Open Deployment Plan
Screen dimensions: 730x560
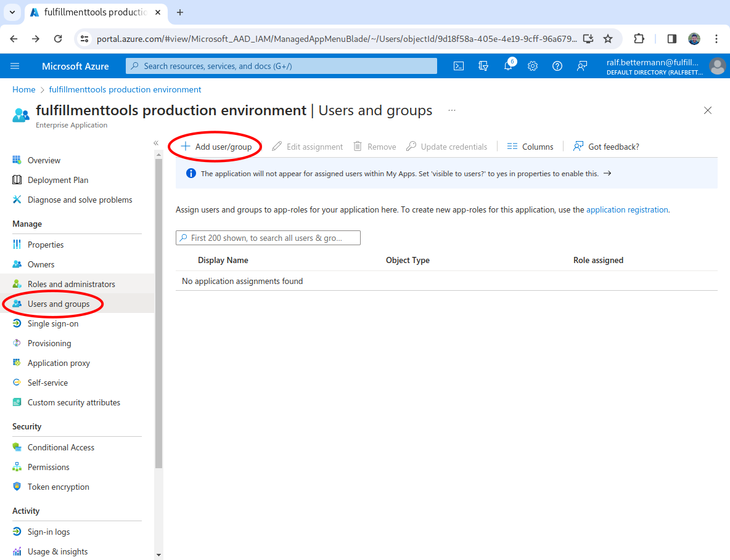[x=58, y=180]
